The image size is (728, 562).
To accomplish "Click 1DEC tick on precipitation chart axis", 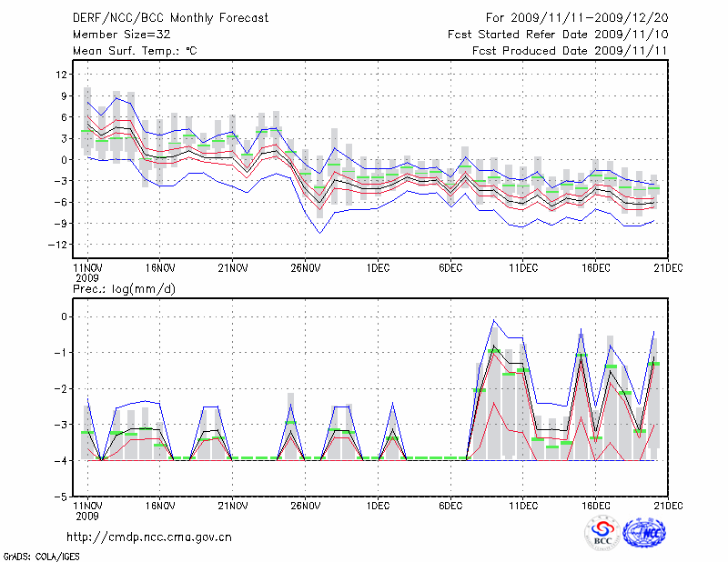I will (x=378, y=506).
